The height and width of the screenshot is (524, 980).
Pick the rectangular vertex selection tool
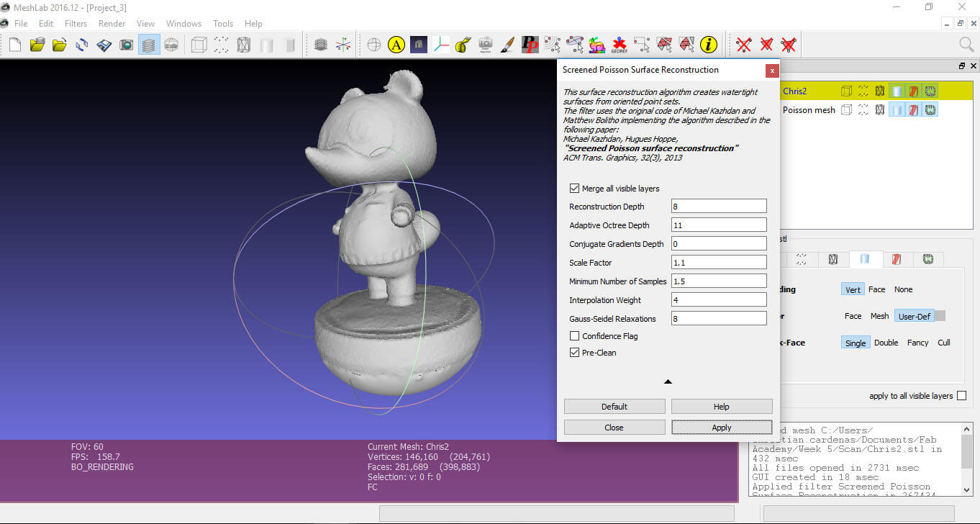642,45
